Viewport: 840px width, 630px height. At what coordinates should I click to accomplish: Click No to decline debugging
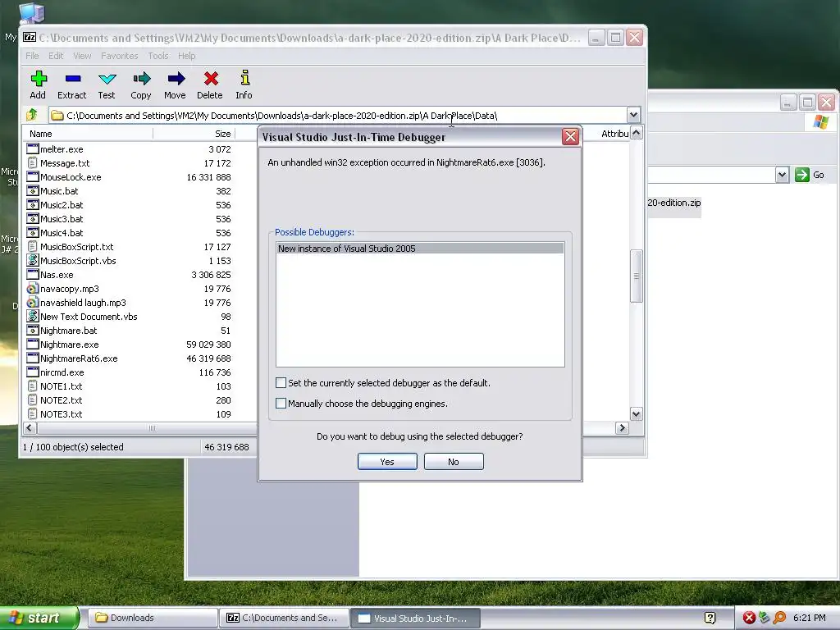[454, 462]
